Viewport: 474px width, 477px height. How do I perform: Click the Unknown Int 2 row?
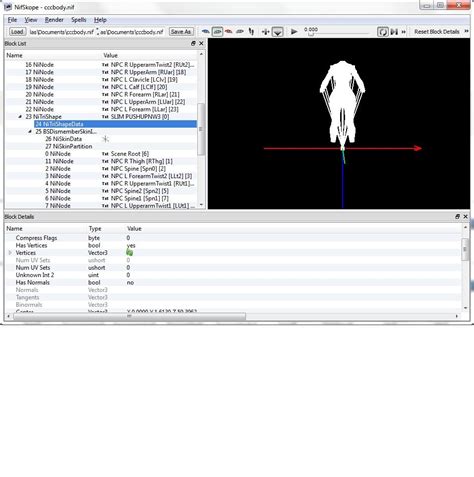[233, 275]
